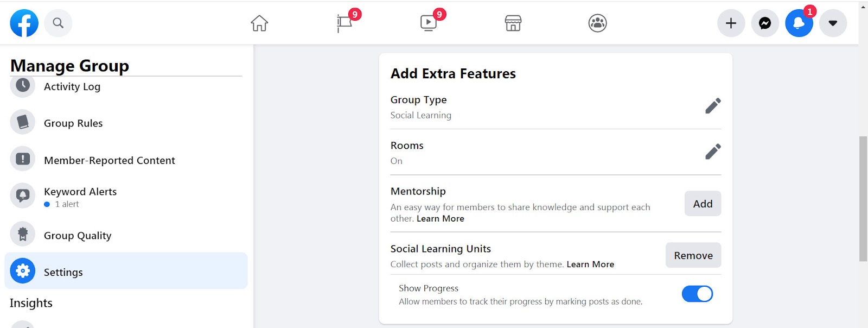The width and height of the screenshot is (868, 328).
Task: Go to the Home feed icon
Action: (259, 23)
